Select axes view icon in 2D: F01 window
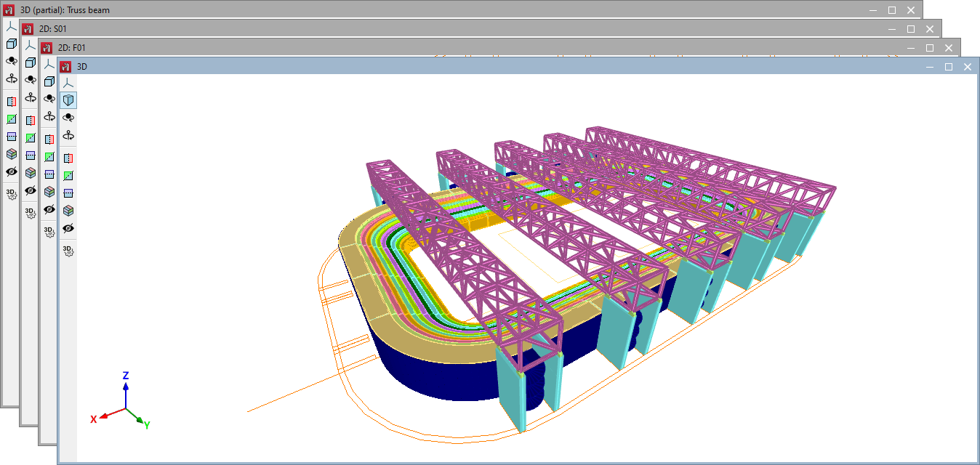 click(49, 63)
